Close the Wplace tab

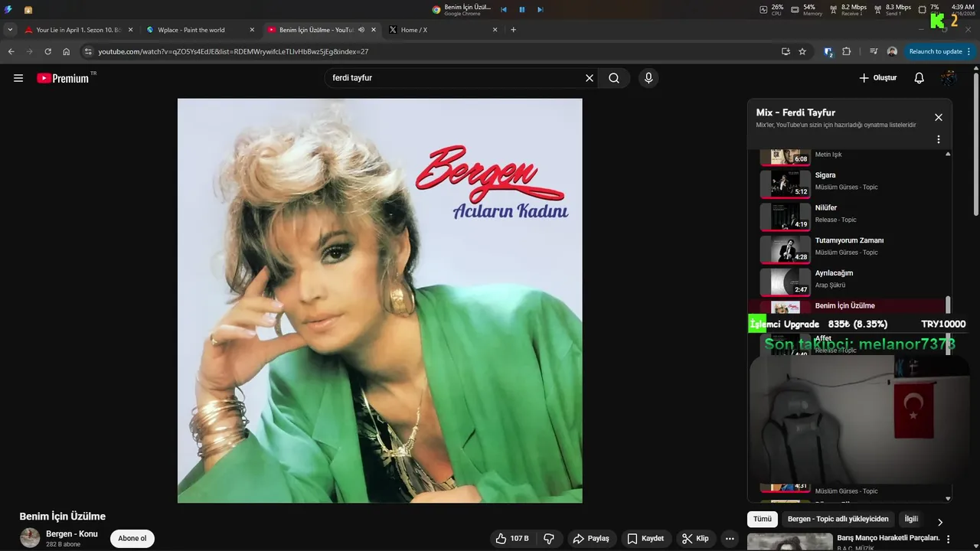click(x=252, y=30)
